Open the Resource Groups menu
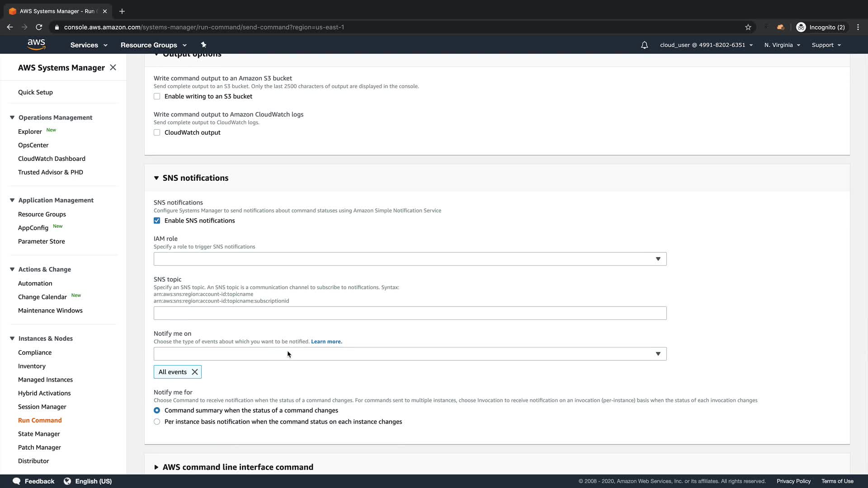This screenshot has height=488, width=868. click(153, 45)
